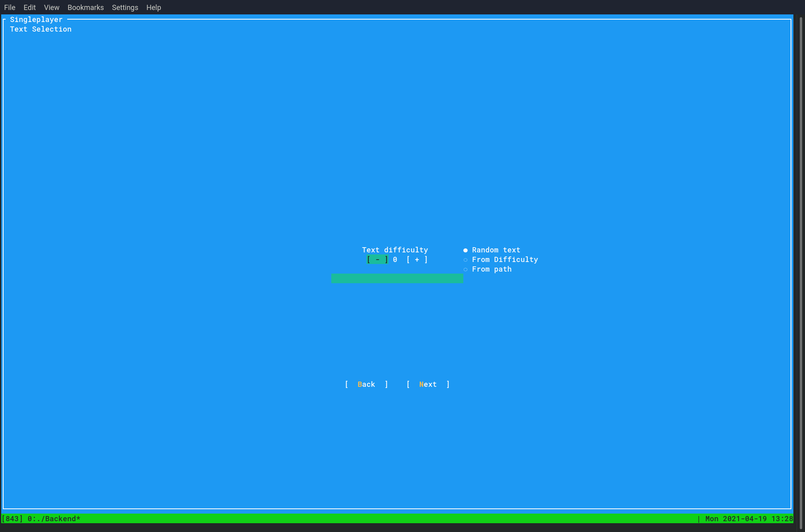805x532 pixels.
Task: Open the File menu
Action: pos(10,8)
